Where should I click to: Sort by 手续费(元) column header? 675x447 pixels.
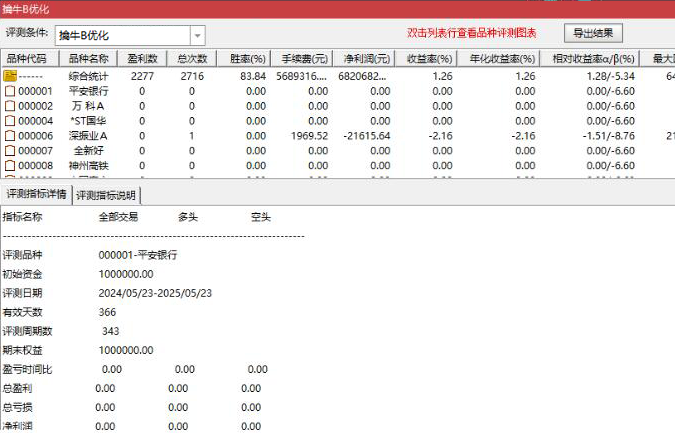click(x=302, y=59)
